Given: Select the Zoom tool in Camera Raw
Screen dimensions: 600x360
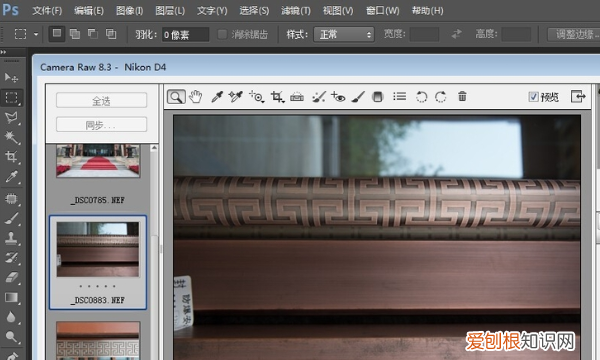Looking at the screenshot, I should point(176,97).
